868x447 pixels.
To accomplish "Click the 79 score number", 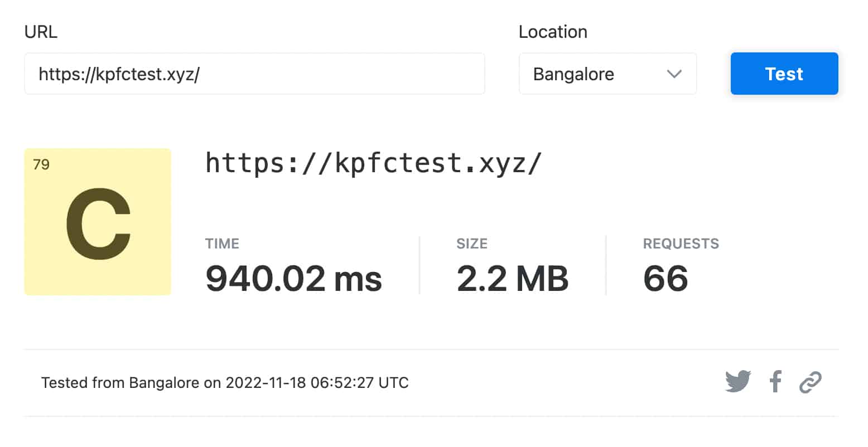I will pyautogui.click(x=41, y=164).
